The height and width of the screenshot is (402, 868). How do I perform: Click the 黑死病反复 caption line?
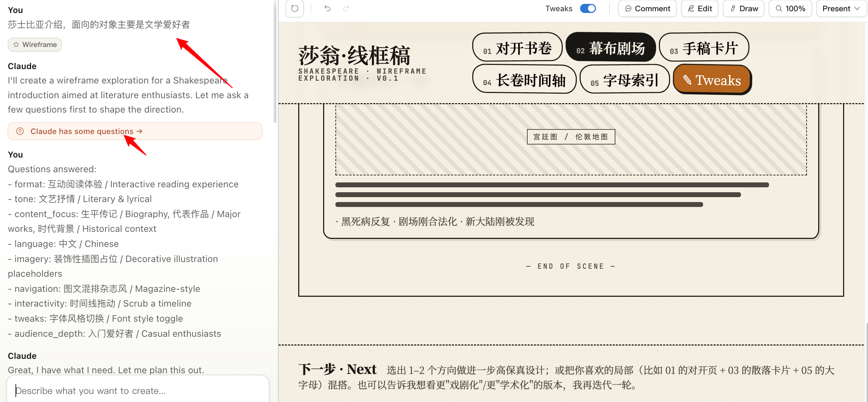(435, 221)
